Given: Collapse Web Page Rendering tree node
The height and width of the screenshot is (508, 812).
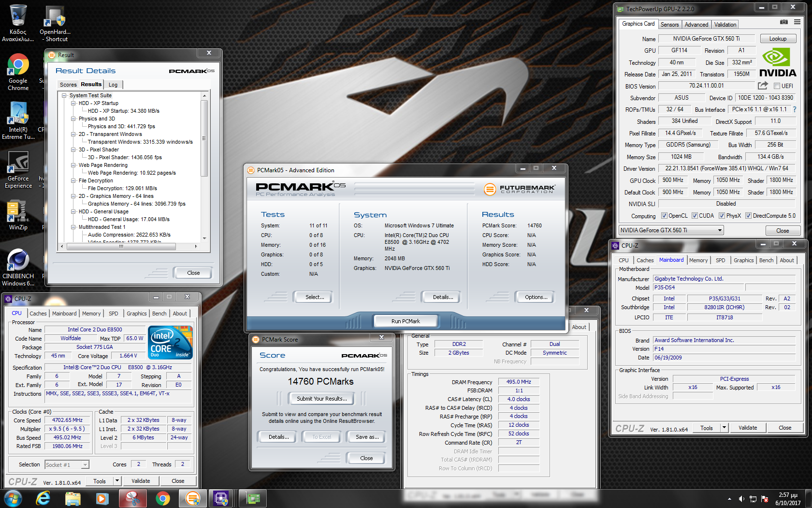Looking at the screenshot, I should coord(73,165).
